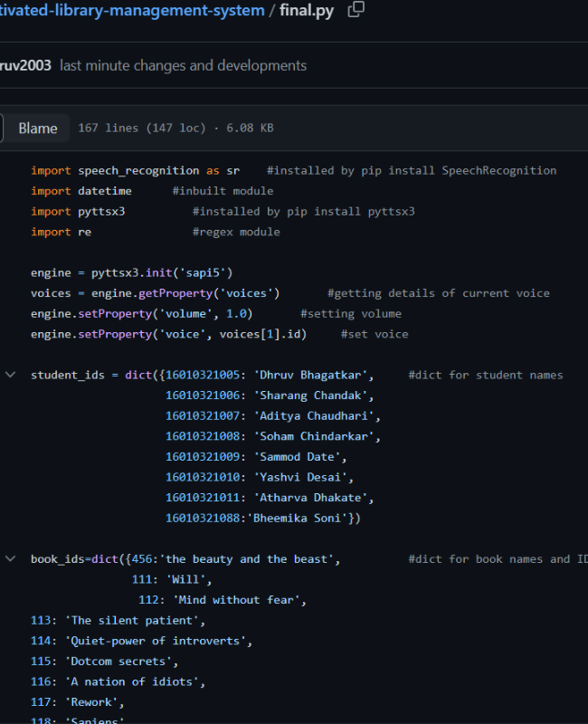Click the 'Dotcom secrets' entry
The height and width of the screenshot is (724, 588).
coord(104,662)
